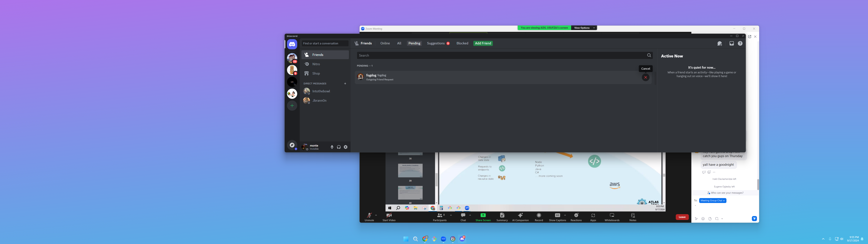Switch to the Suggestions tab
Screen dimensions: 868x244
pyautogui.click(x=436, y=43)
